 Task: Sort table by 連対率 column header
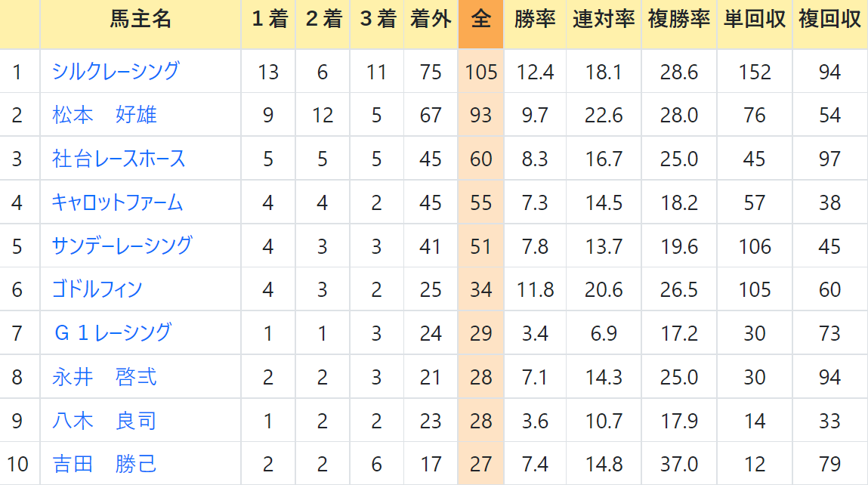(x=604, y=20)
